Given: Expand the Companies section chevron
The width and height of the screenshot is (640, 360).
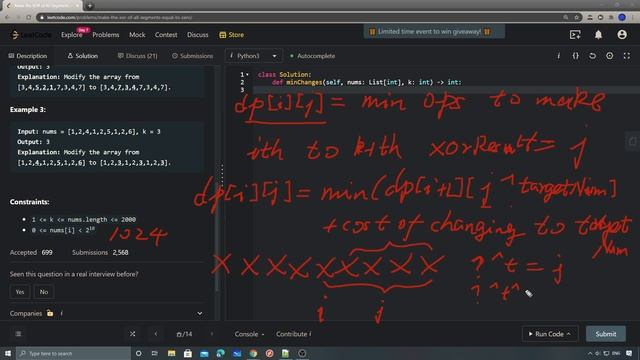Looking at the screenshot, I should point(200,313).
